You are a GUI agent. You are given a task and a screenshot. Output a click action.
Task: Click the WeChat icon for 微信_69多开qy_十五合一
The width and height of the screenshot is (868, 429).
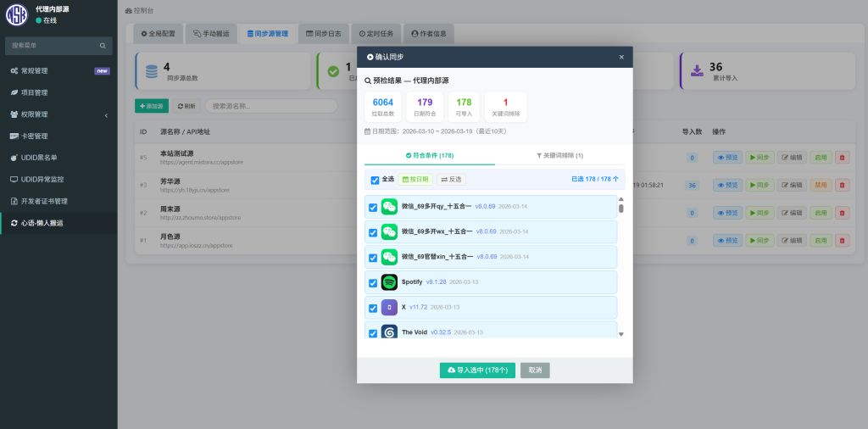pyautogui.click(x=389, y=207)
